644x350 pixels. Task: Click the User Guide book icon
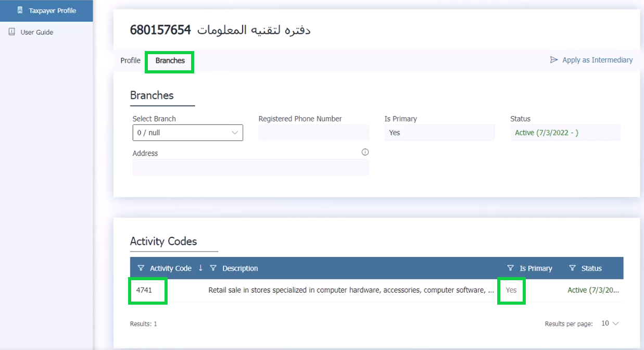pyautogui.click(x=12, y=32)
